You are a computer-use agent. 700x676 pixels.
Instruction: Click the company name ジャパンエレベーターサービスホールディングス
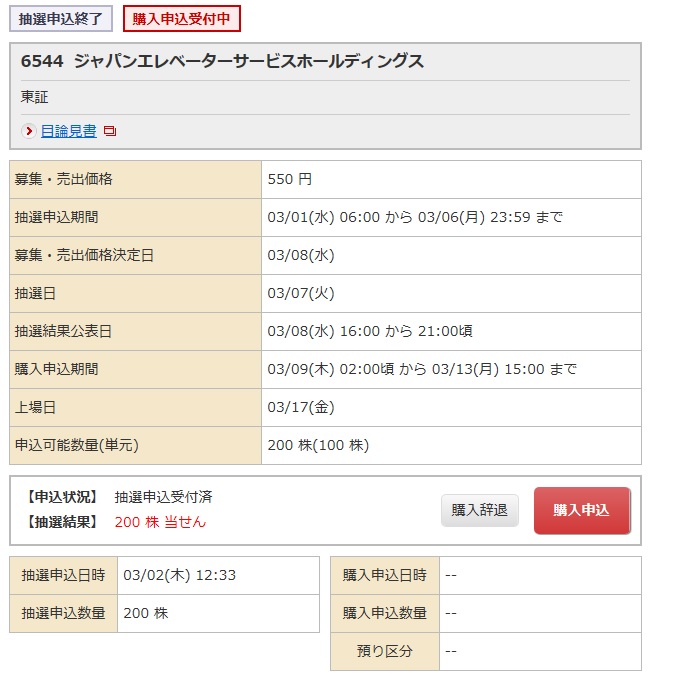coord(249,61)
